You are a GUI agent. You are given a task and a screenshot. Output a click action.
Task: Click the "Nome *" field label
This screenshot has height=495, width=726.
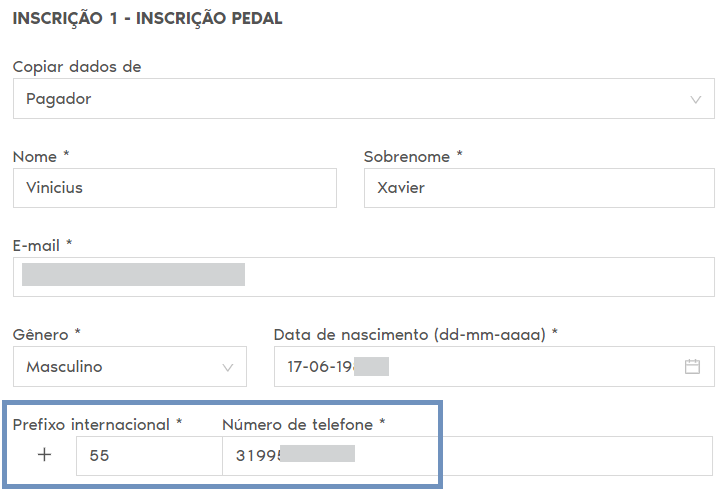[x=41, y=157]
